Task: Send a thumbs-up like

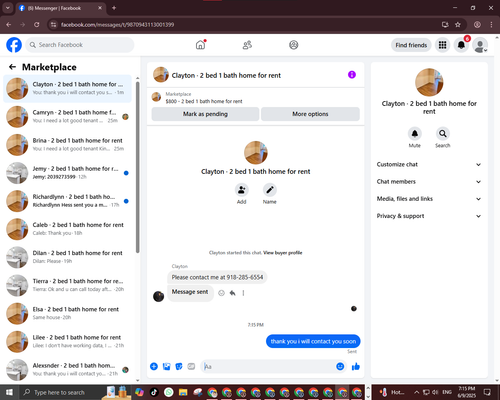Action: pyautogui.click(x=356, y=367)
